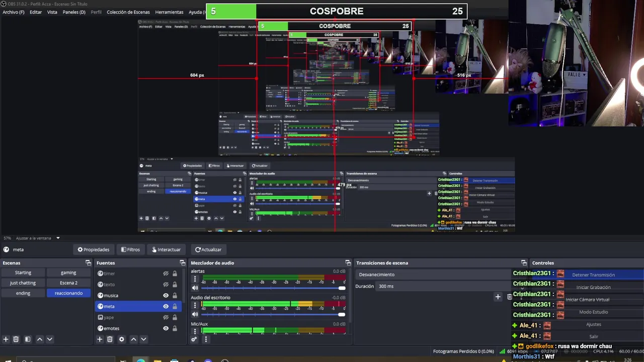Open advanced audio properties gear icon
Viewport: 644px width, 362px height.
click(x=194, y=339)
